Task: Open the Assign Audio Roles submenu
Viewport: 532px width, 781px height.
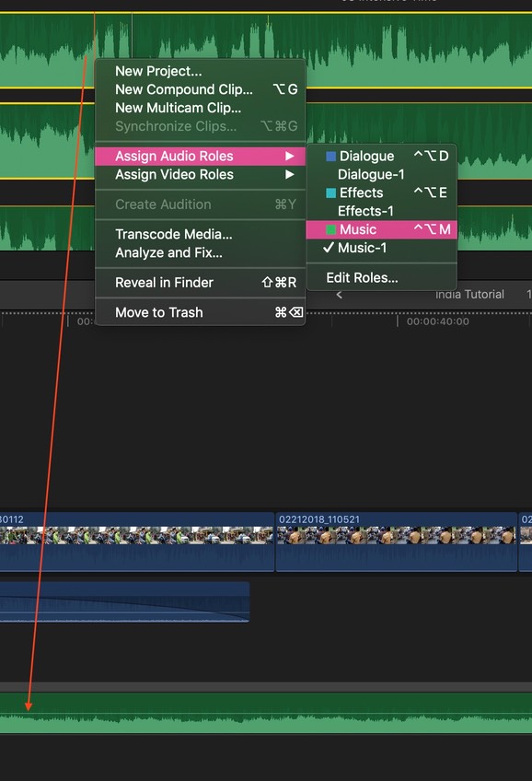Action: [x=200, y=156]
